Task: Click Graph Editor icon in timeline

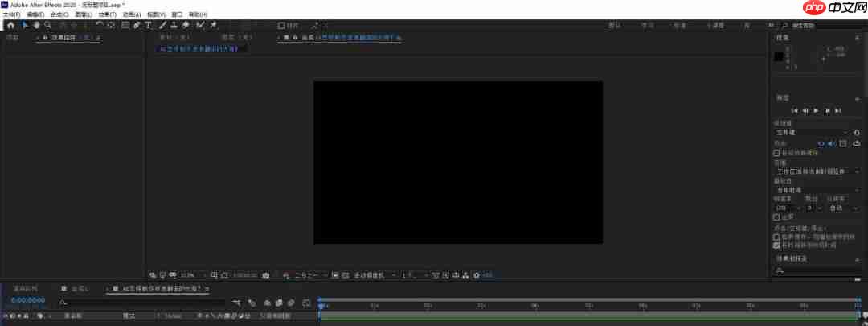Action: coord(306,303)
